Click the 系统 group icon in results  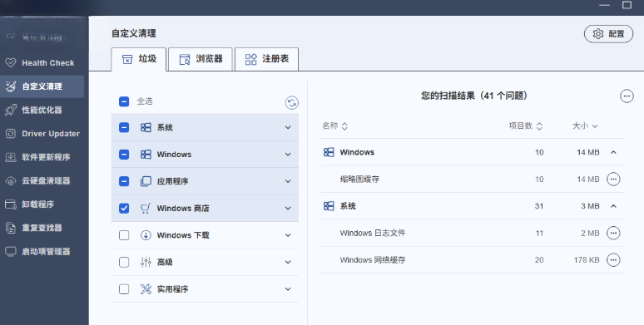(329, 206)
